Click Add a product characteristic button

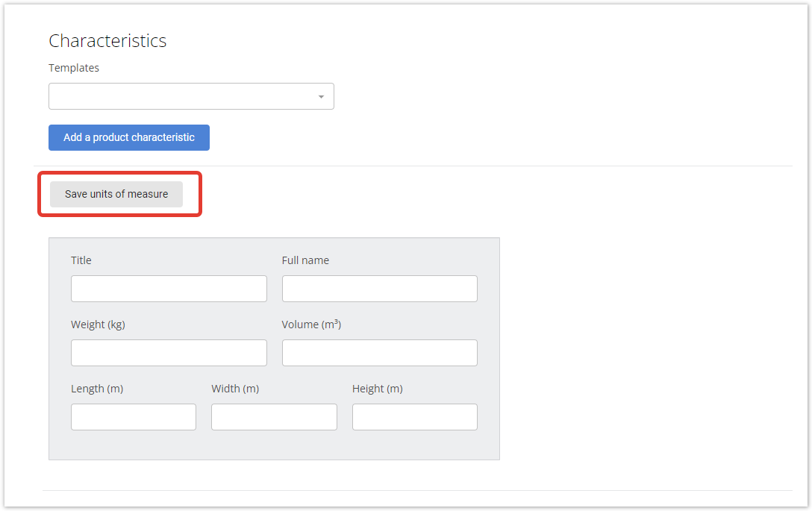[129, 138]
